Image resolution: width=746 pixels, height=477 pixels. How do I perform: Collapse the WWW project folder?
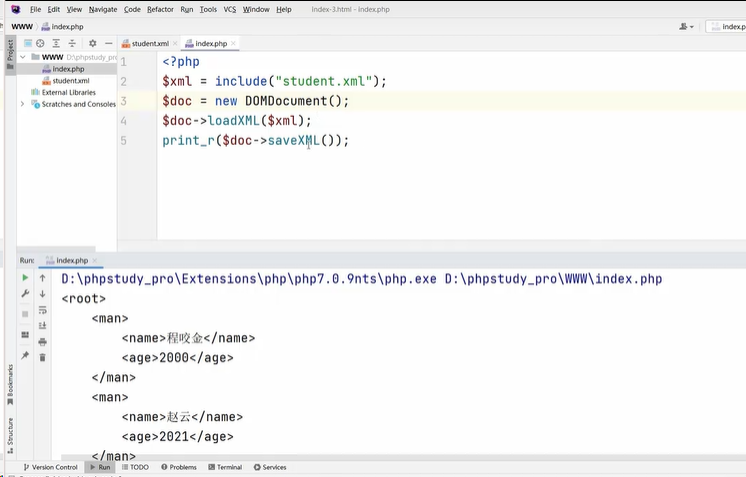point(23,57)
